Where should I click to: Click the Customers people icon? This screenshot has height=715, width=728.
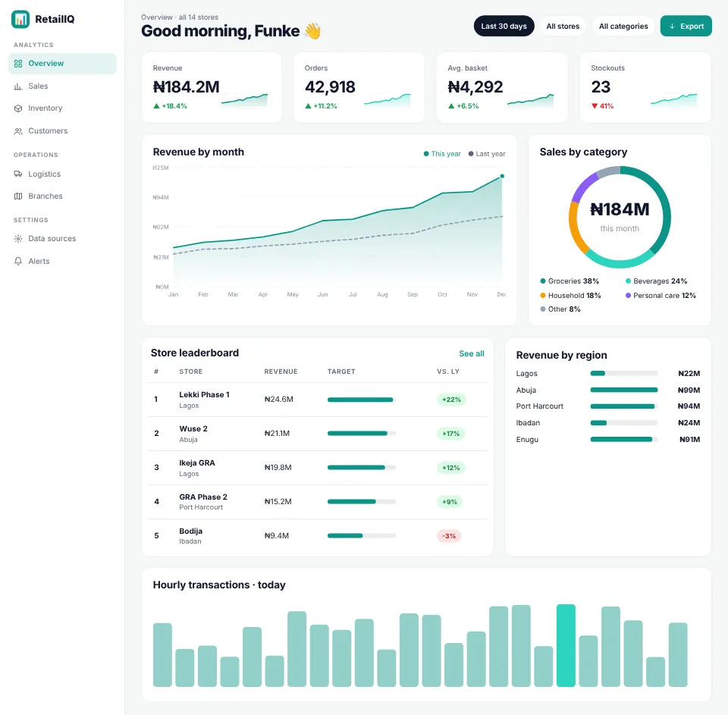click(18, 131)
